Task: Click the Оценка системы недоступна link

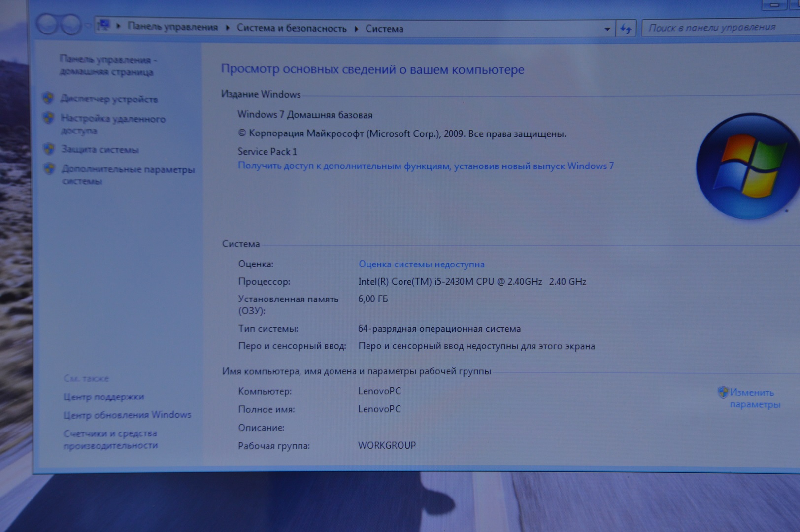Action: click(421, 265)
